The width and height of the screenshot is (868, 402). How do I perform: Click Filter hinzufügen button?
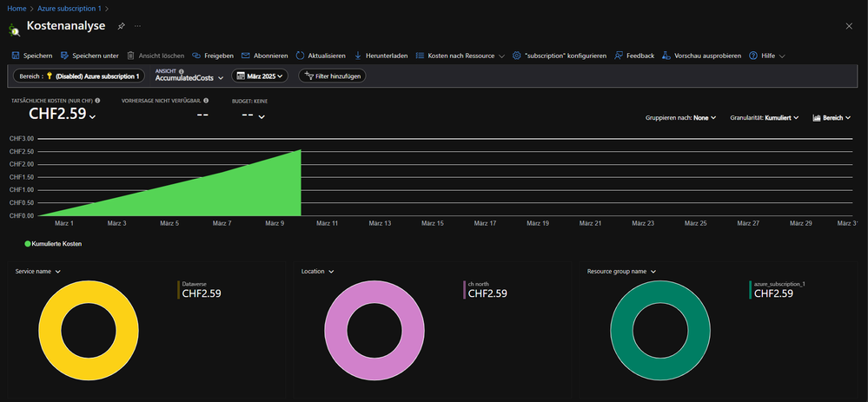pos(332,76)
